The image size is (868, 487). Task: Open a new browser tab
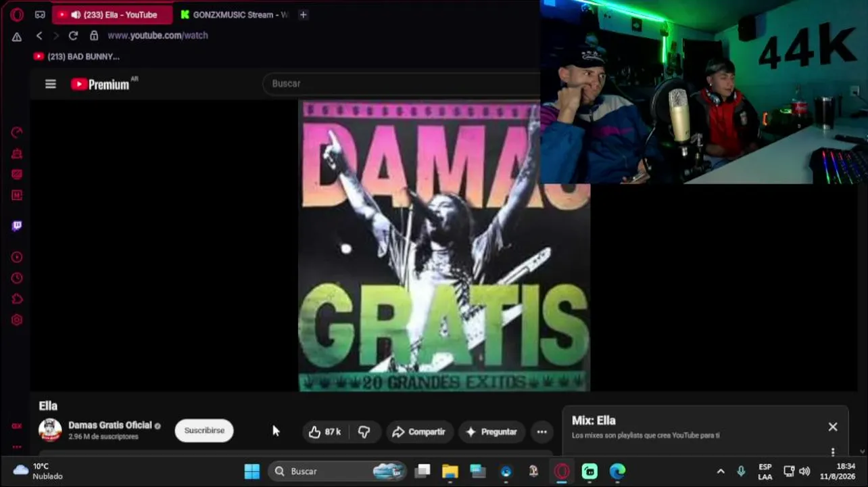click(303, 15)
